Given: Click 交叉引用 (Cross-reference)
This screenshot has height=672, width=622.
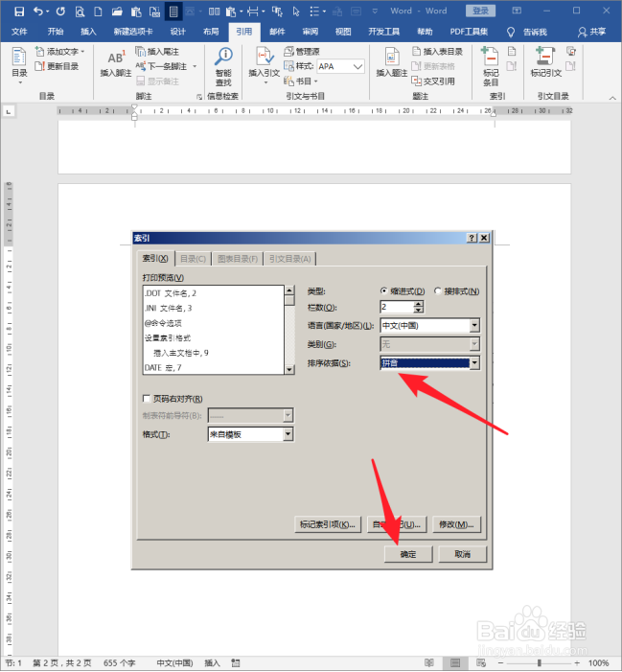Looking at the screenshot, I should (433, 81).
